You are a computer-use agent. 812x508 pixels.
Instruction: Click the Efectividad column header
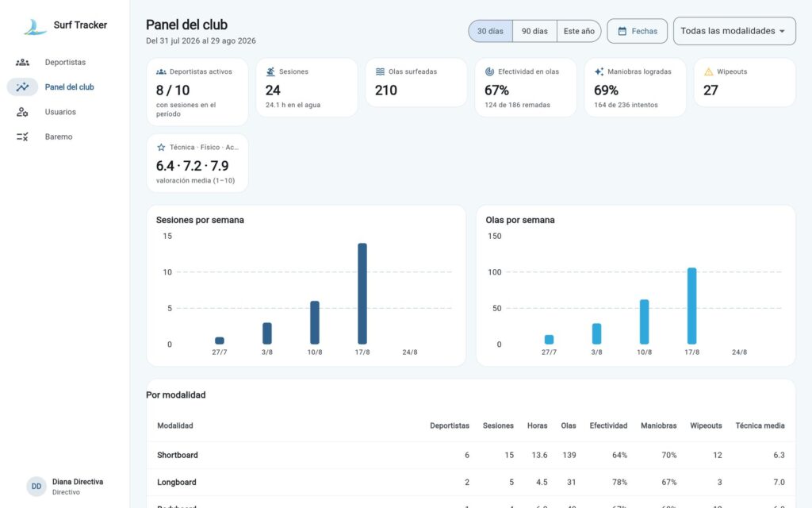[x=608, y=425]
